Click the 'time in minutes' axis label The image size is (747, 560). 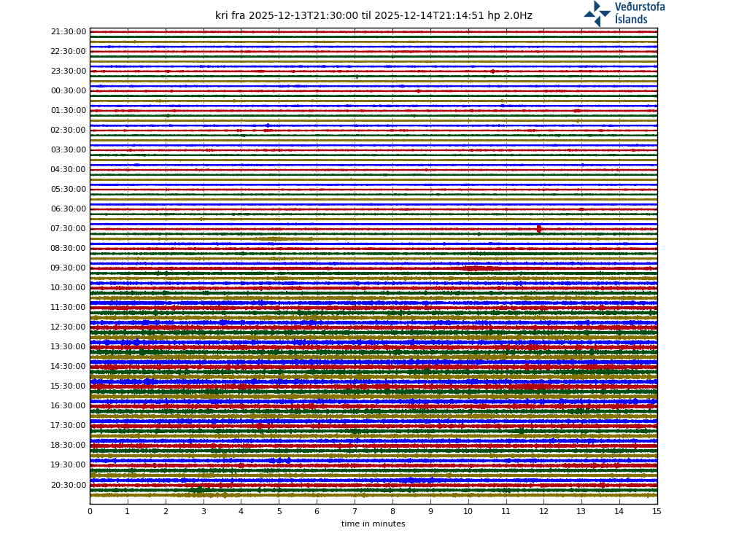point(373,524)
